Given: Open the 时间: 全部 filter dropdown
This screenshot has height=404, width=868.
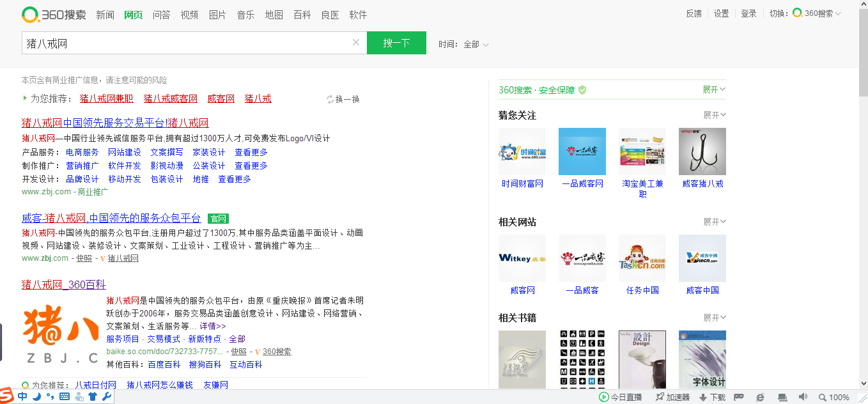Looking at the screenshot, I should click(x=464, y=44).
